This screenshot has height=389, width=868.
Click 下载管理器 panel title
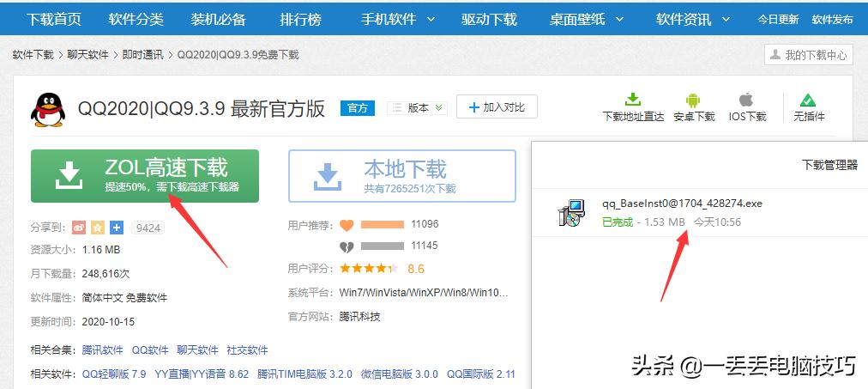(829, 165)
